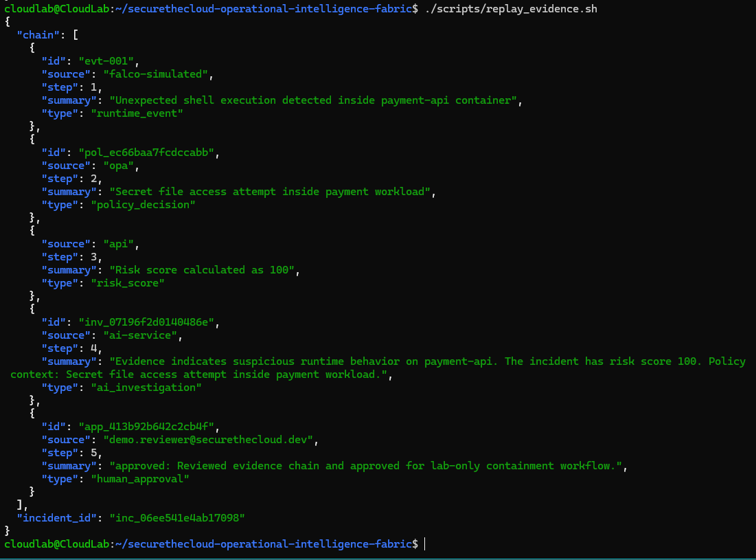756x560 pixels.
Task: Click the "step": 4 line
Action: click(x=71, y=348)
